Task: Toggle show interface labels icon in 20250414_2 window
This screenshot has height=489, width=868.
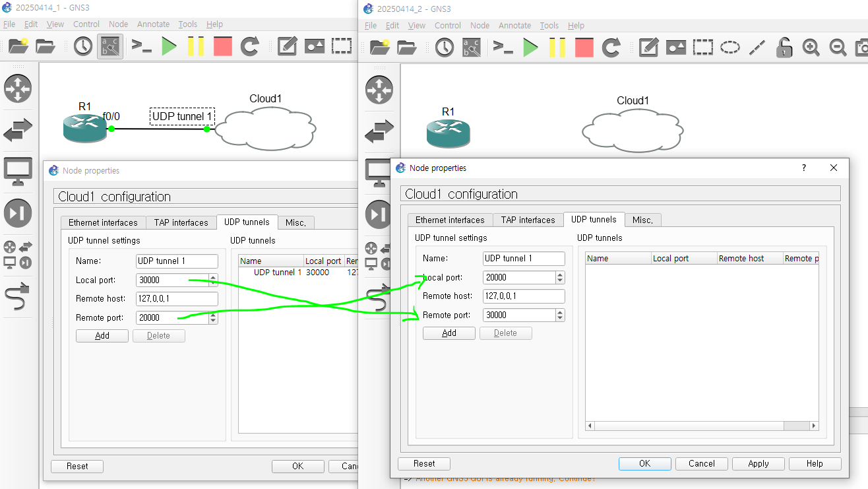Action: pyautogui.click(x=472, y=48)
